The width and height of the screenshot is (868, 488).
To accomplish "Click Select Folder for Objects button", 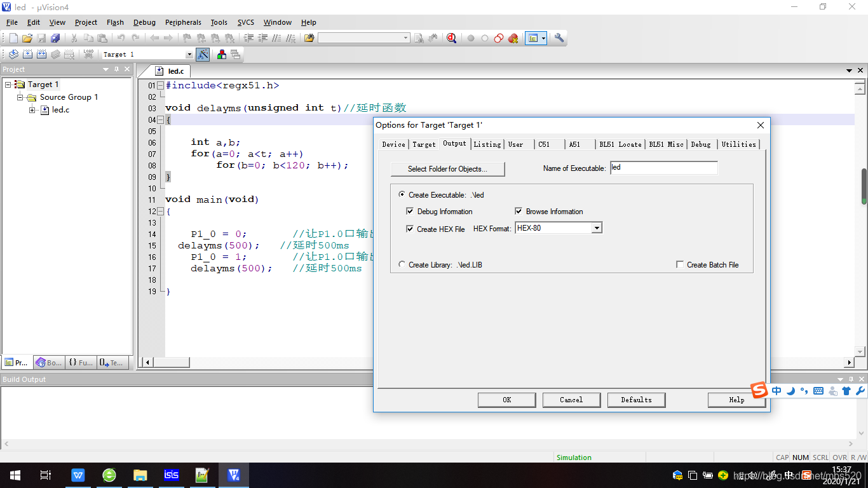I will (447, 169).
